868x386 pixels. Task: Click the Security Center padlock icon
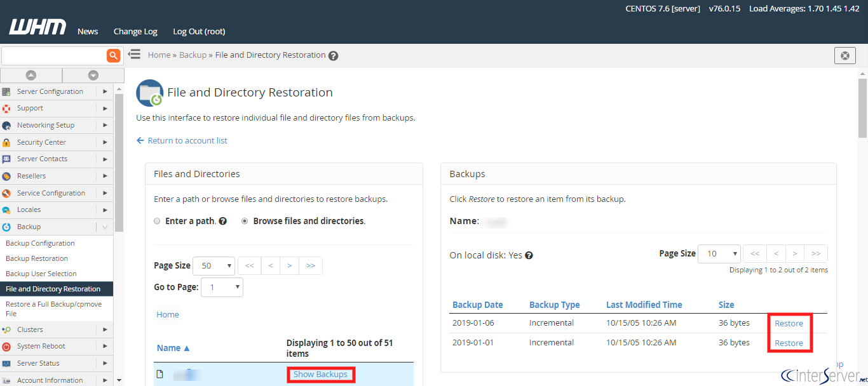6,143
